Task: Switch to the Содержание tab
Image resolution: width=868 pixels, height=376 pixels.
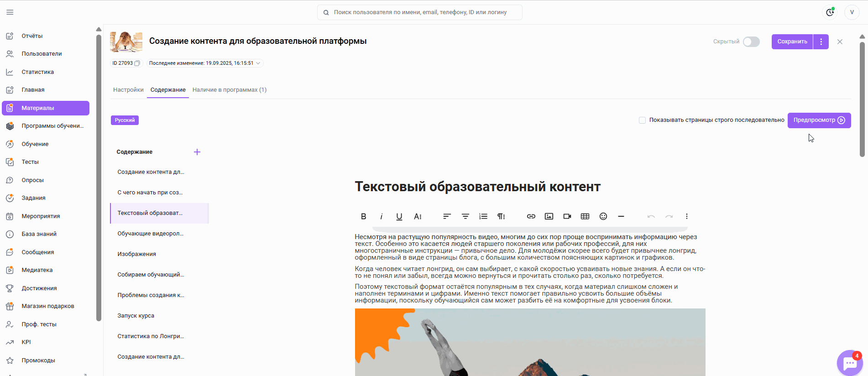Action: [x=168, y=90]
